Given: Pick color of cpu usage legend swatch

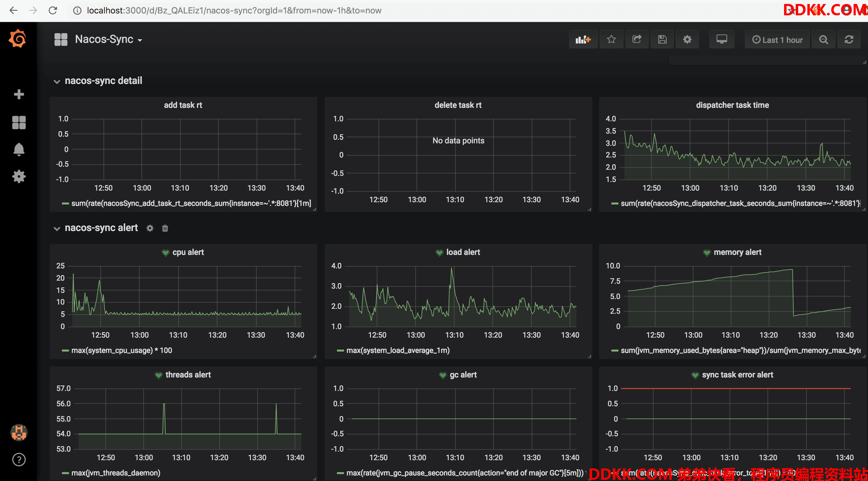Looking at the screenshot, I should pyautogui.click(x=65, y=350).
